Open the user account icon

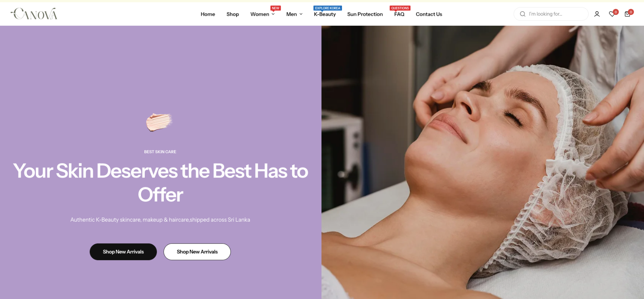pyautogui.click(x=597, y=14)
